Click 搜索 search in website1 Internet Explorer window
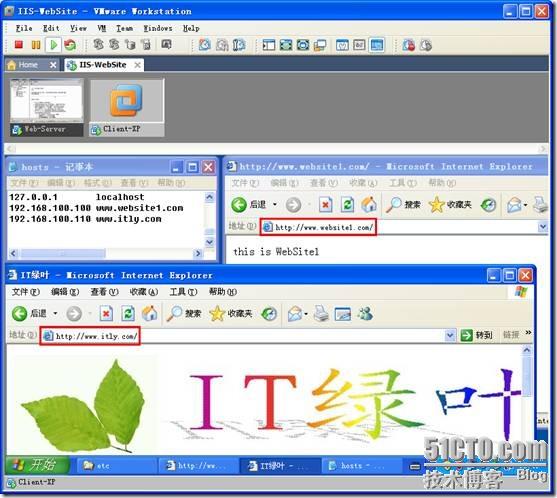The height and width of the screenshot is (498, 557). click(x=403, y=205)
